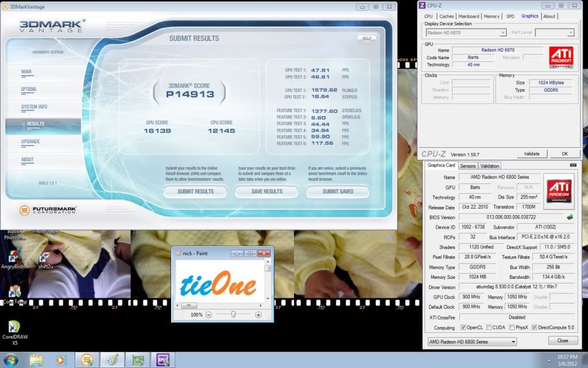Click GPU-Z BIOS save chip icon
588x368 pixels.
(x=570, y=217)
